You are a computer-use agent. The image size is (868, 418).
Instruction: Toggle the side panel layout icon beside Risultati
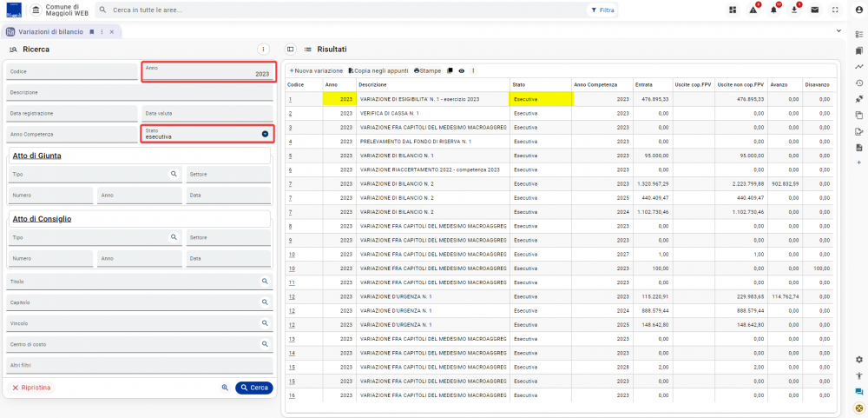[x=290, y=50]
